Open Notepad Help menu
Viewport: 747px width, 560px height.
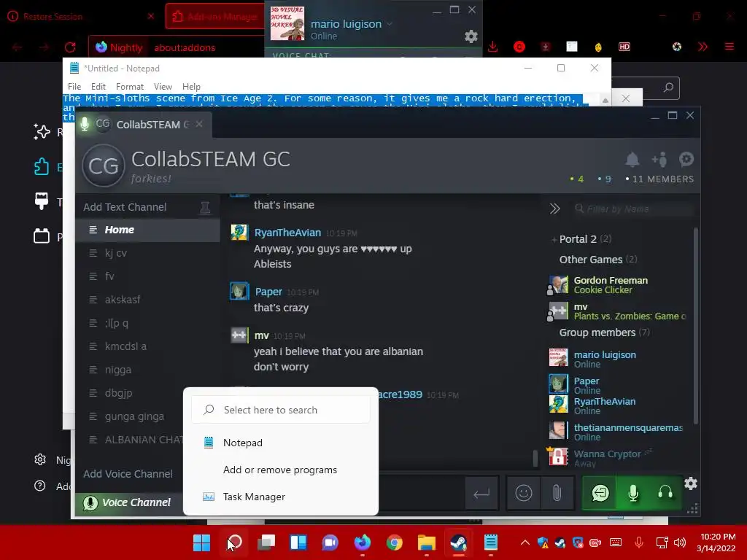click(x=191, y=87)
